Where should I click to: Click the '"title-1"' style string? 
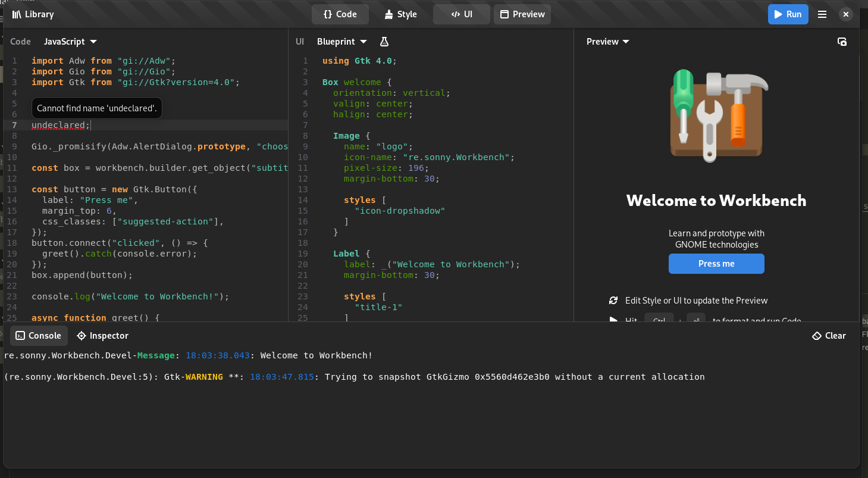point(378,307)
